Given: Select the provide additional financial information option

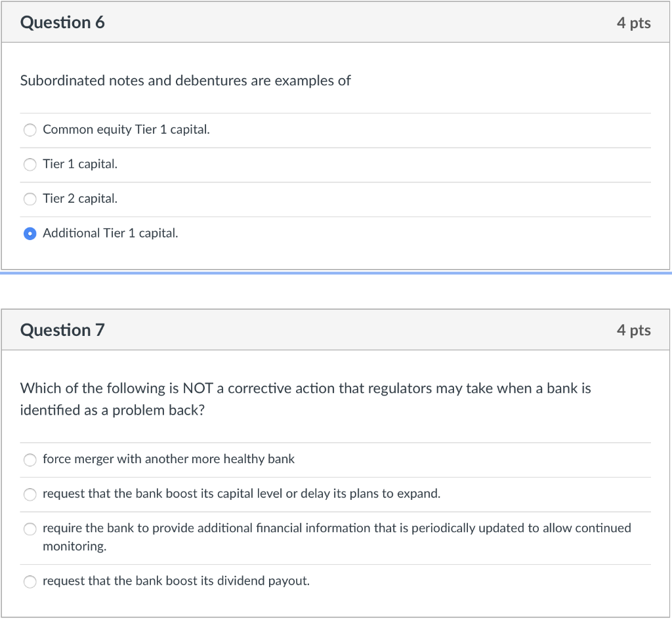Looking at the screenshot, I should 30,528.
